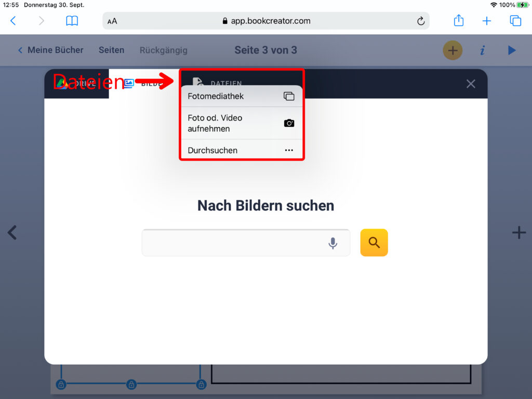Reload the page in the address bar
Viewport: 532px width, 399px height.
tap(421, 21)
